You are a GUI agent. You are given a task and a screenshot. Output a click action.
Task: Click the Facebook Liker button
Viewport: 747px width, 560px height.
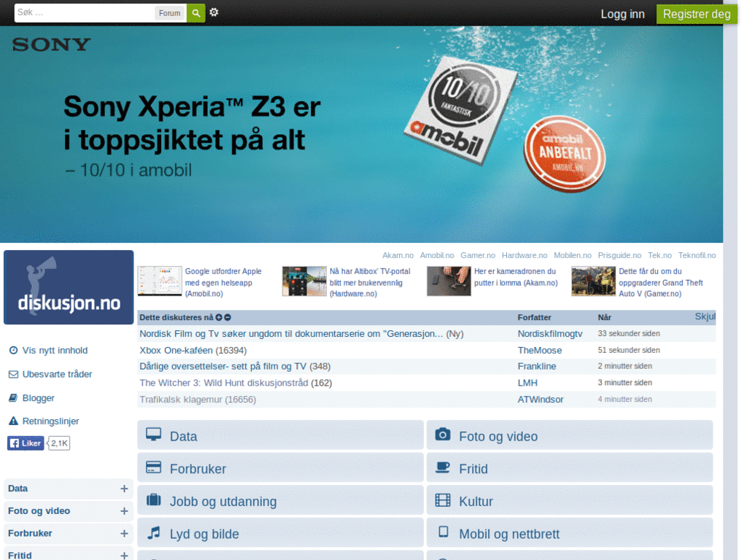[26, 443]
